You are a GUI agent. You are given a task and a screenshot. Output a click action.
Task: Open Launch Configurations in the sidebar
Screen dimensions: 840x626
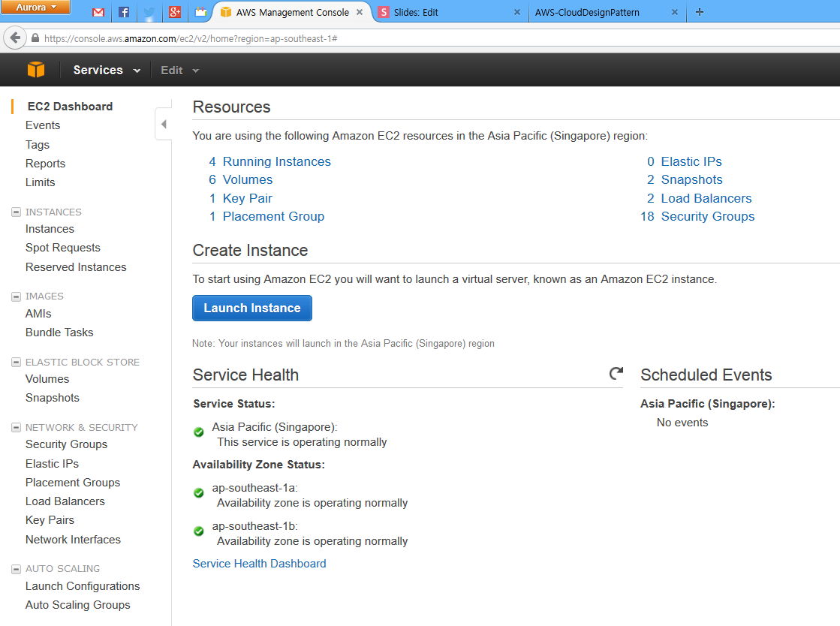(83, 585)
